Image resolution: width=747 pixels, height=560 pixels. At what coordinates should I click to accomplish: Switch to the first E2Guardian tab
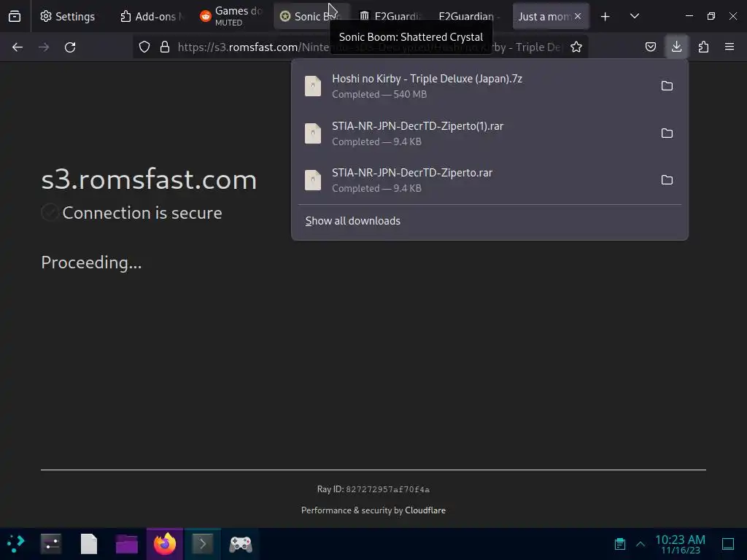point(391,16)
